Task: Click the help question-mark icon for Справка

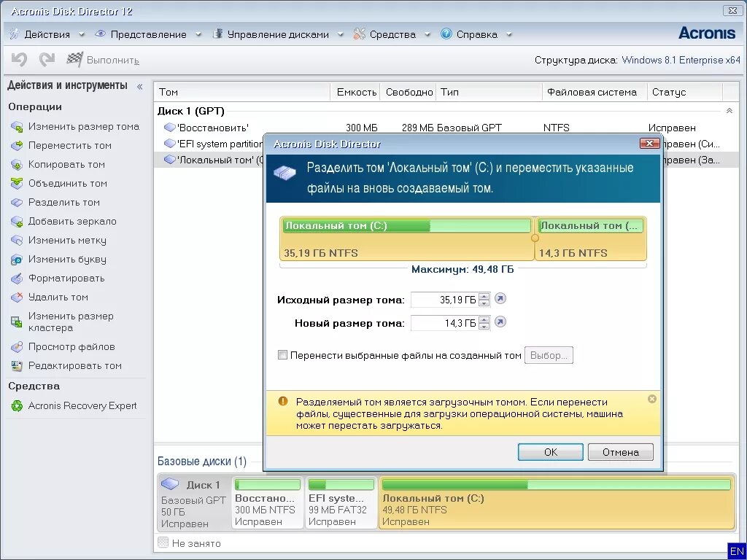Action: pyautogui.click(x=446, y=34)
